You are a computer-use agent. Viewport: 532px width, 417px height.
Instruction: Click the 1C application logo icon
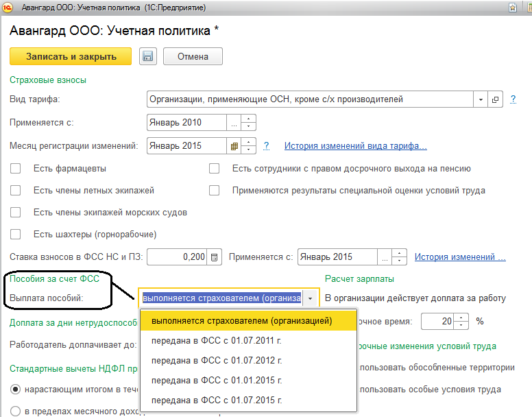click(x=8, y=8)
